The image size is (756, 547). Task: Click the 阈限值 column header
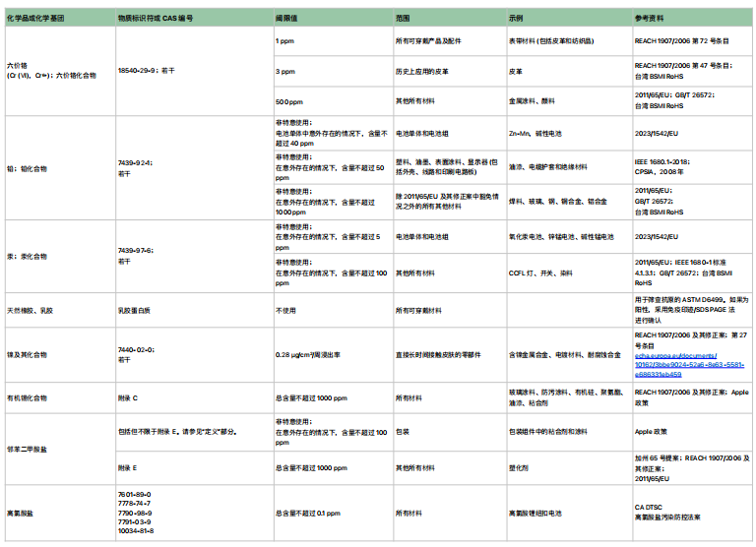tap(286, 19)
